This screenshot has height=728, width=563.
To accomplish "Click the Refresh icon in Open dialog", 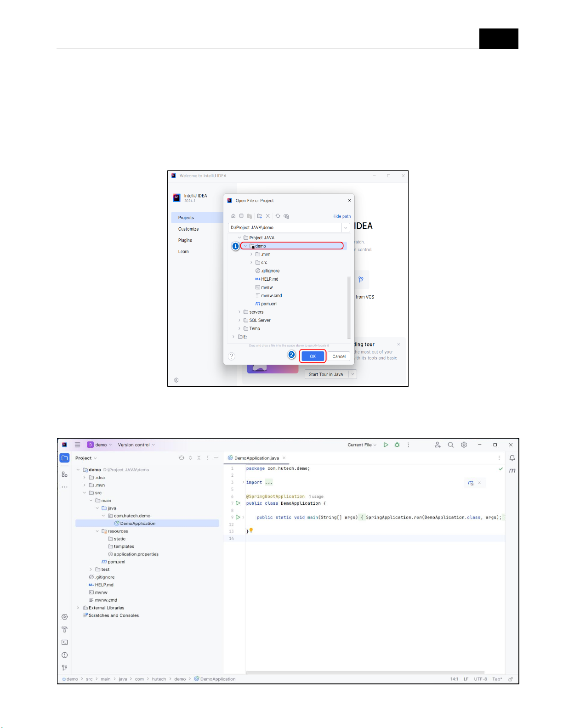I will tap(278, 216).
